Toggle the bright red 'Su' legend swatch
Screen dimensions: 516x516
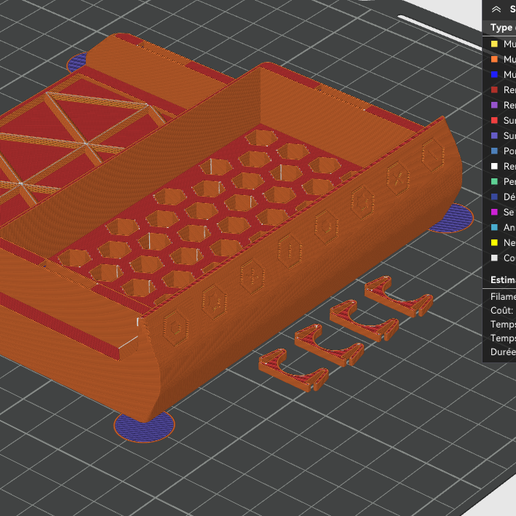point(494,120)
